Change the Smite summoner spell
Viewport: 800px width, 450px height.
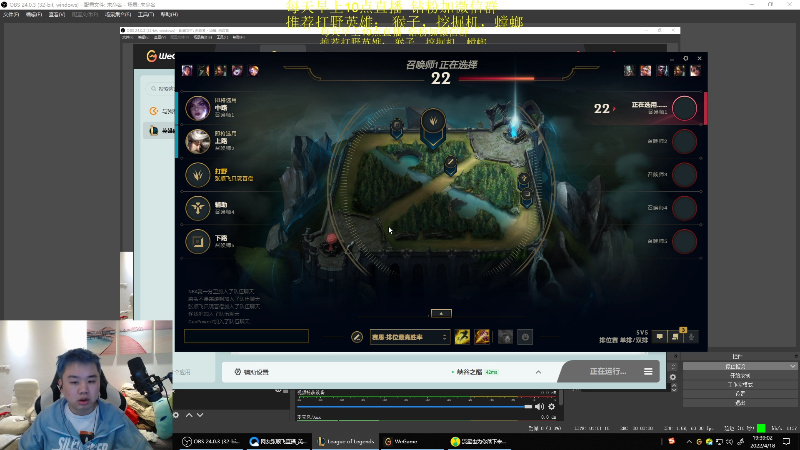482,337
